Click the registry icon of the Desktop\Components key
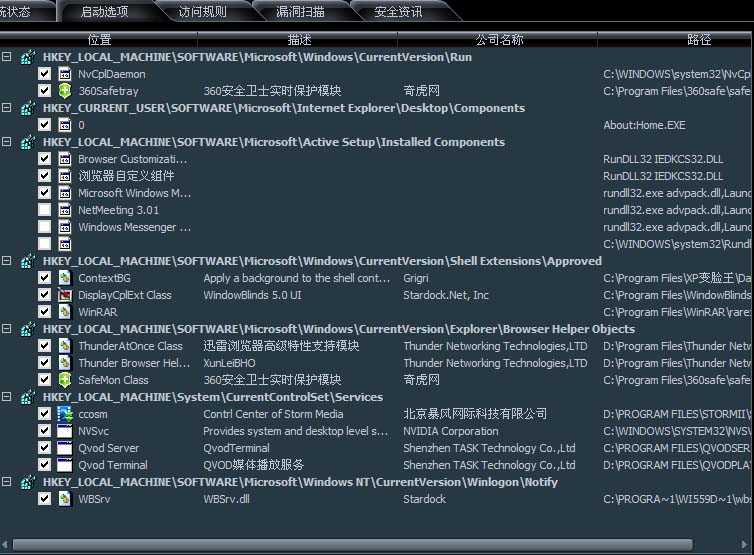The width and height of the screenshot is (754, 555). click(x=28, y=108)
